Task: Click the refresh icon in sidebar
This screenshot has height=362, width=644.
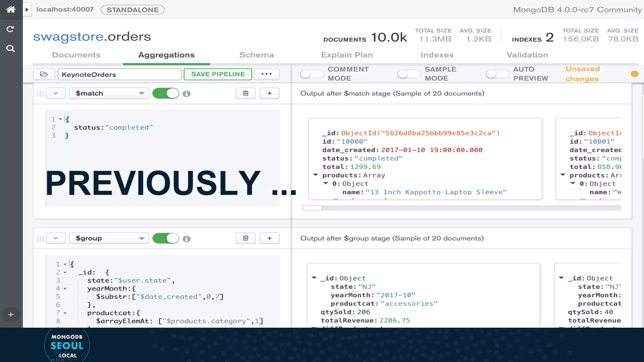Action: click(10, 29)
